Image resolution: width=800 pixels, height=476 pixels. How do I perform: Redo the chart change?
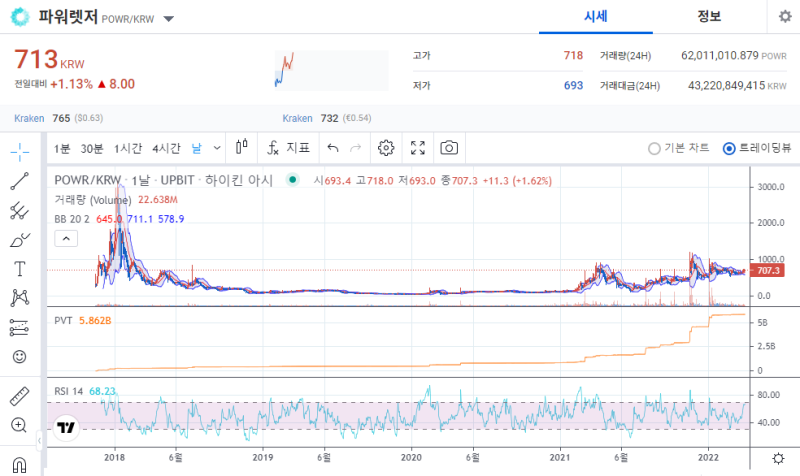356,148
